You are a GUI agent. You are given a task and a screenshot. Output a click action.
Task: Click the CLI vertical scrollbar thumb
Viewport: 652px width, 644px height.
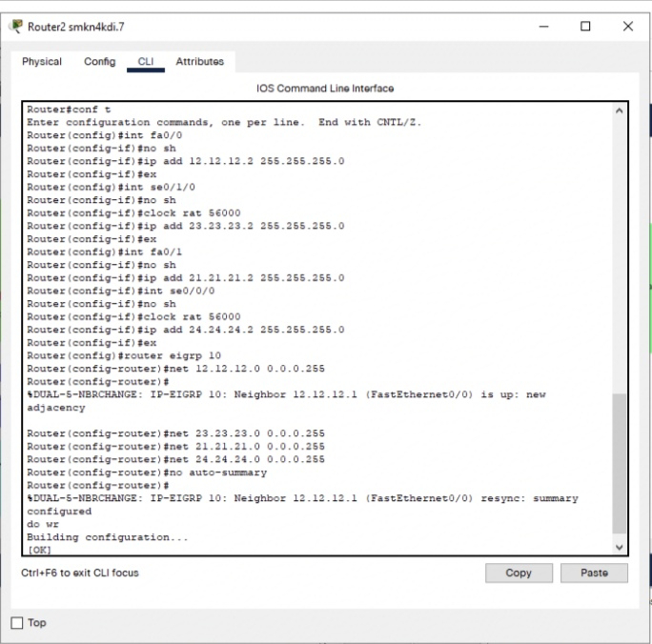619,463
